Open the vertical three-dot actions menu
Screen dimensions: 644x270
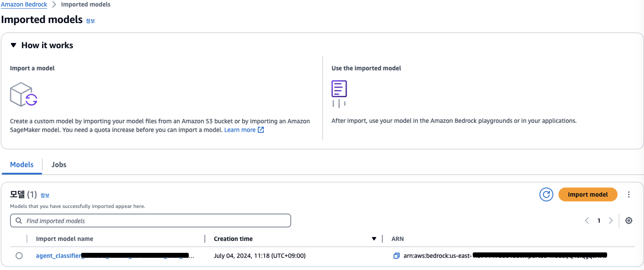point(629,194)
